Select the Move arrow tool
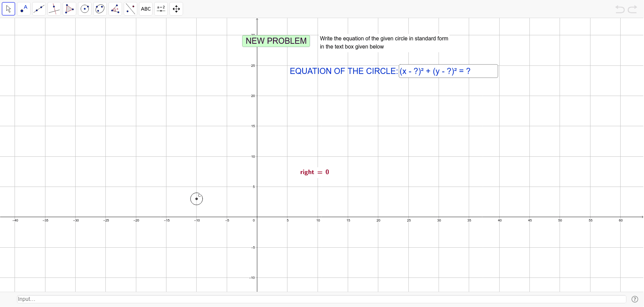This screenshot has width=644, height=307. point(8,9)
